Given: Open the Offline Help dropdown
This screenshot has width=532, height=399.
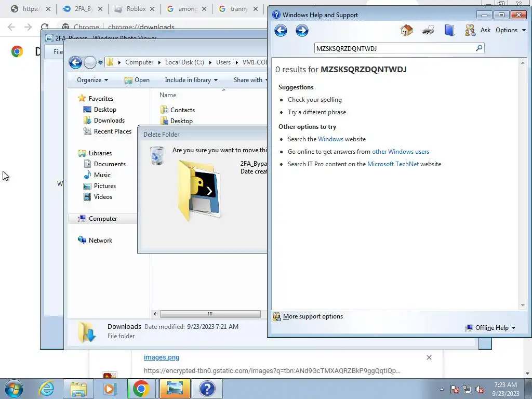Looking at the screenshot, I should pyautogui.click(x=490, y=328).
